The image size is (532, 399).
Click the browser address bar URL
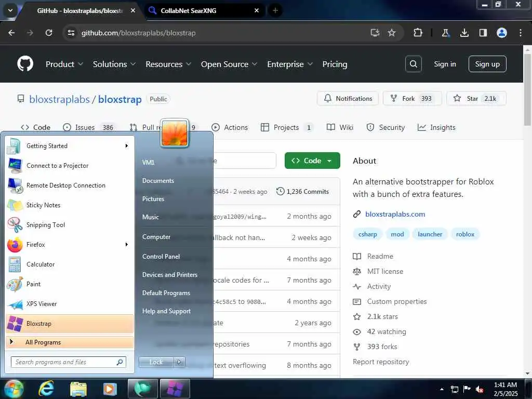(x=138, y=33)
